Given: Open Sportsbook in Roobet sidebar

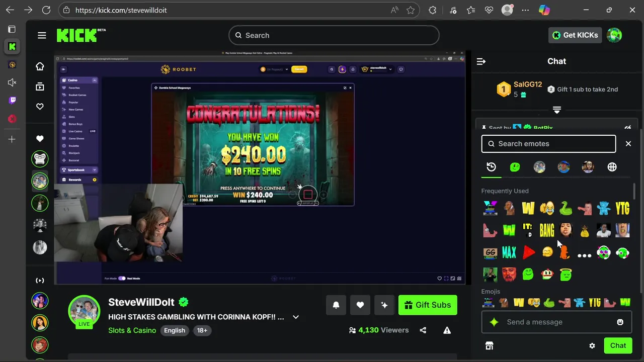Looking at the screenshot, I should 79,170.
